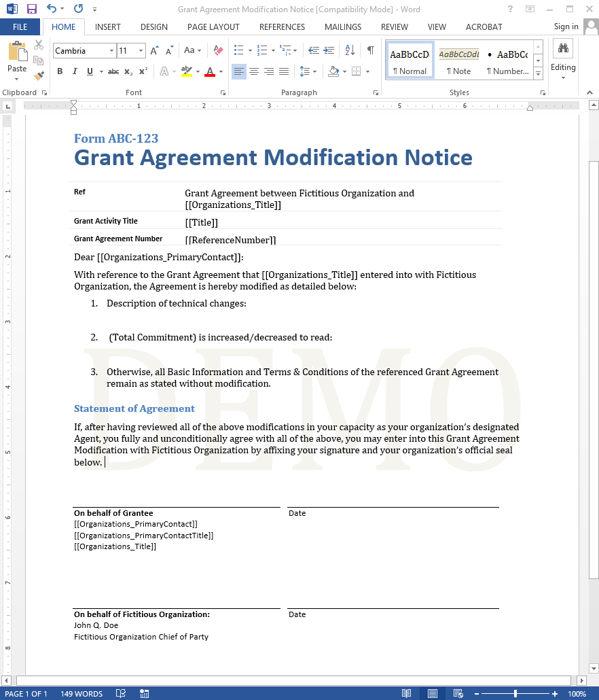Click the Paste clipboard icon

17,51
